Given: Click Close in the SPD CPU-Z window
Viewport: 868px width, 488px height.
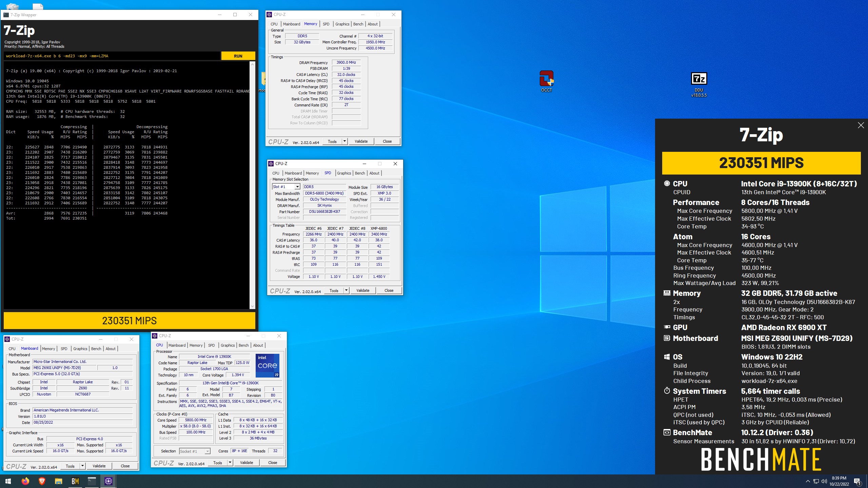Looking at the screenshot, I should point(389,290).
